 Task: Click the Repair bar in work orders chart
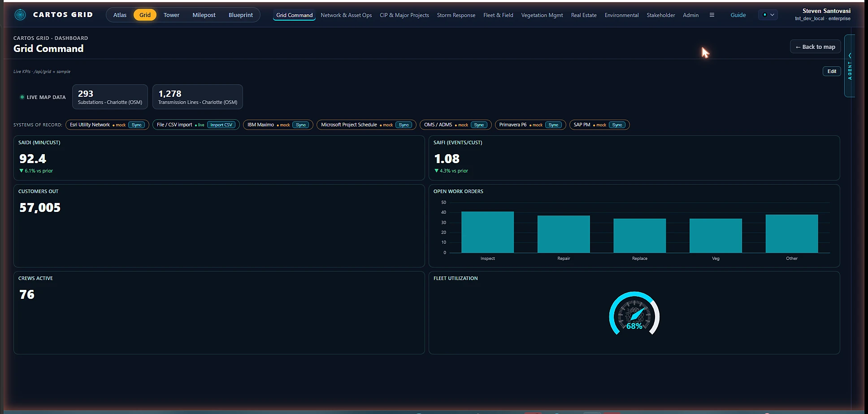coord(564,234)
